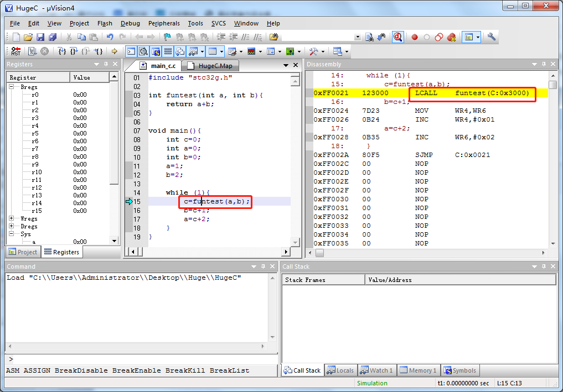Open Configuration wrench icon
This screenshot has height=392, width=563.
492,37
